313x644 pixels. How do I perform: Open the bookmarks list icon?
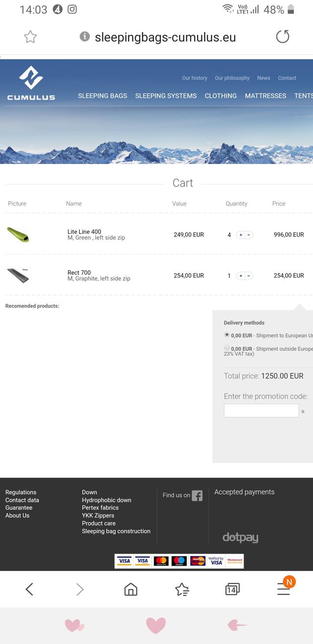(x=182, y=589)
